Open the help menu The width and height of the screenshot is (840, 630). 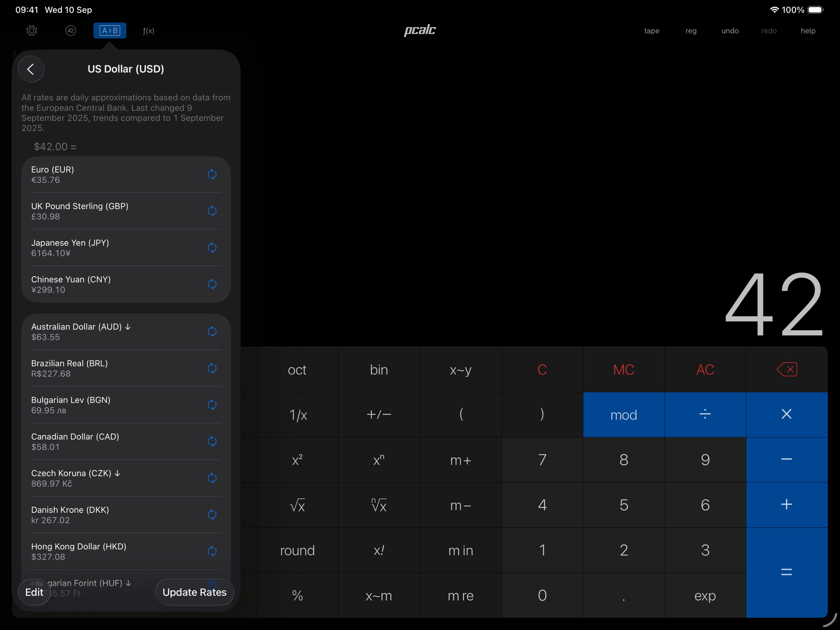[x=808, y=31]
